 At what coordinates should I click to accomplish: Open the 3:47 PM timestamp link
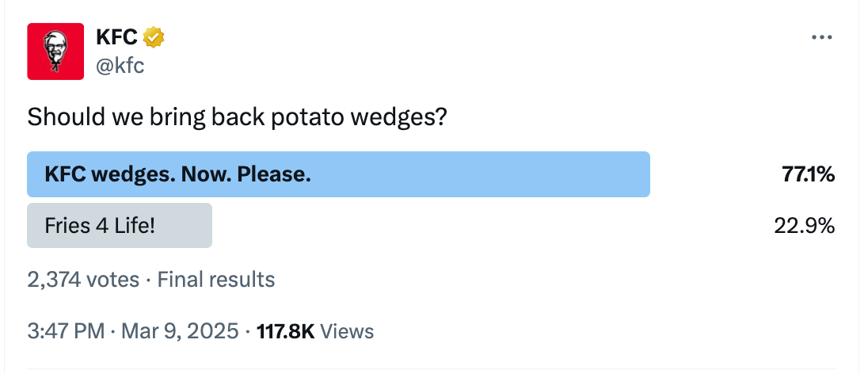click(66, 331)
